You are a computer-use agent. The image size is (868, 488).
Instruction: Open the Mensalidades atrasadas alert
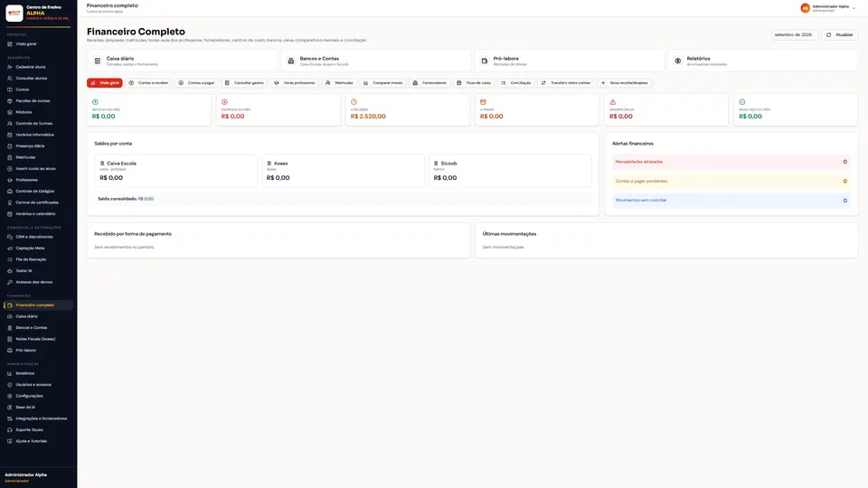click(x=731, y=162)
